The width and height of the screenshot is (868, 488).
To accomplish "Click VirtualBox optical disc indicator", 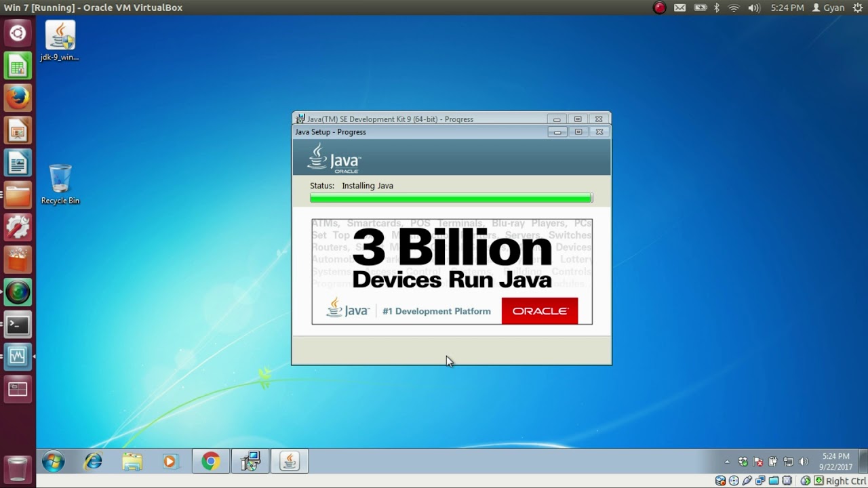I will pyautogui.click(x=734, y=481).
